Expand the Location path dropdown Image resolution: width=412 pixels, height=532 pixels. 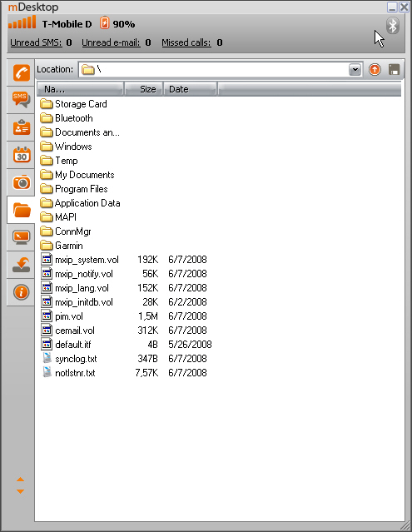(355, 70)
